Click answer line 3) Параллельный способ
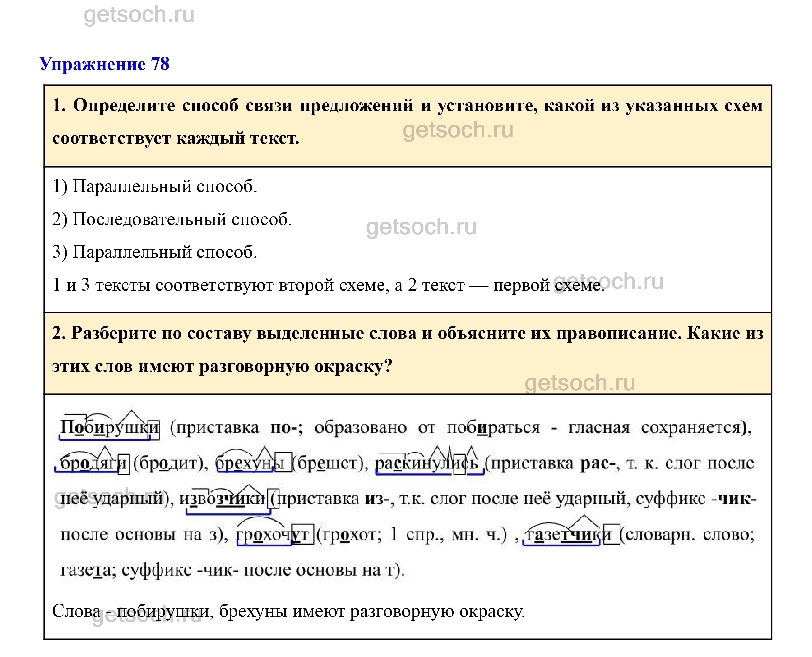The image size is (812, 657). [x=155, y=252]
